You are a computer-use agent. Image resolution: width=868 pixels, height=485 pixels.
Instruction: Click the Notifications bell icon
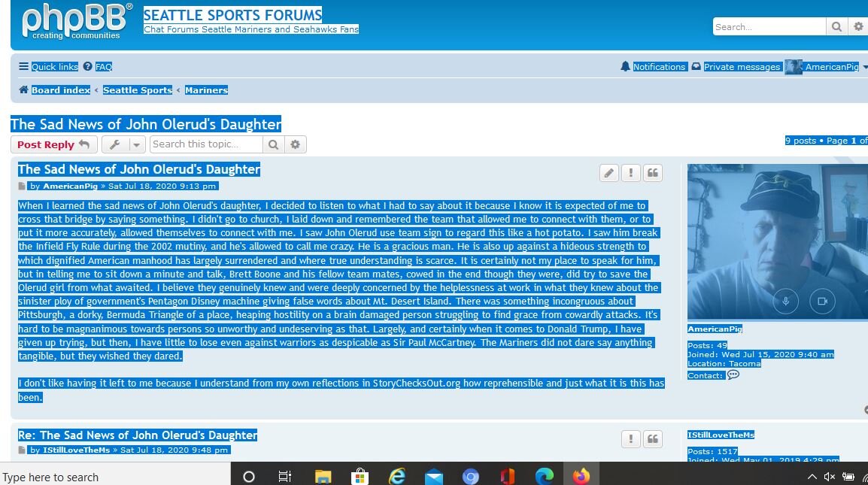pyautogui.click(x=625, y=66)
